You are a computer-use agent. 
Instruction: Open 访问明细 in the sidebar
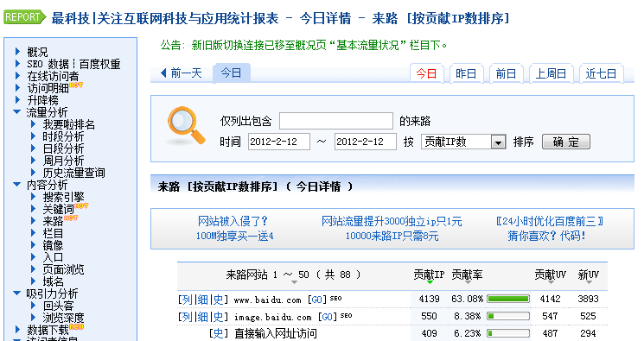48,88
